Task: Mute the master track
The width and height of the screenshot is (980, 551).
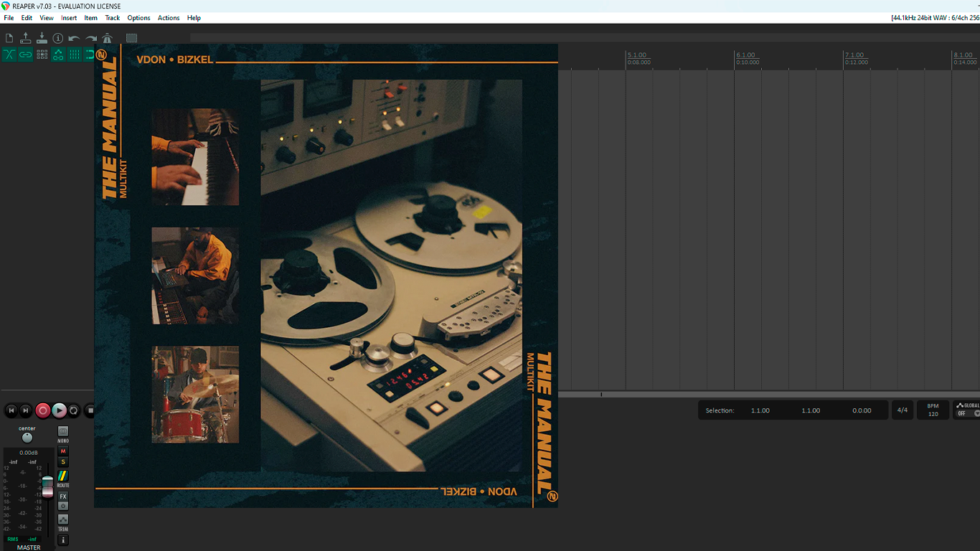Action: click(63, 451)
